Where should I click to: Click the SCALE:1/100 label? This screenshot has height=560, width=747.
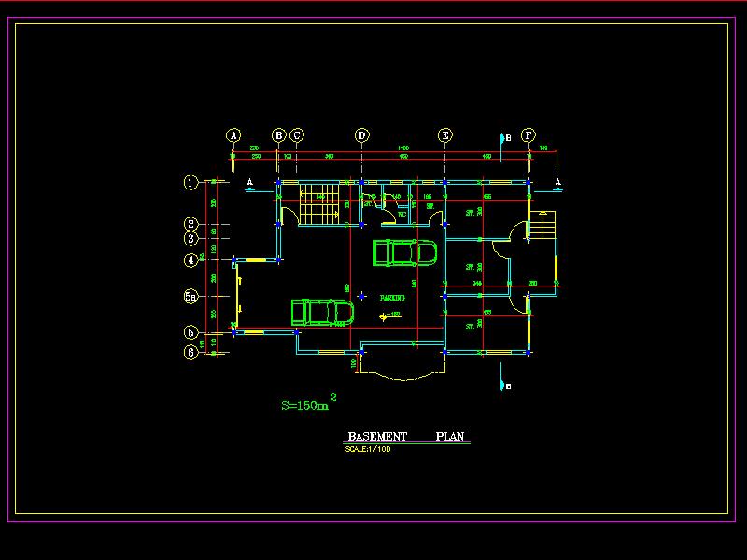[x=368, y=449]
